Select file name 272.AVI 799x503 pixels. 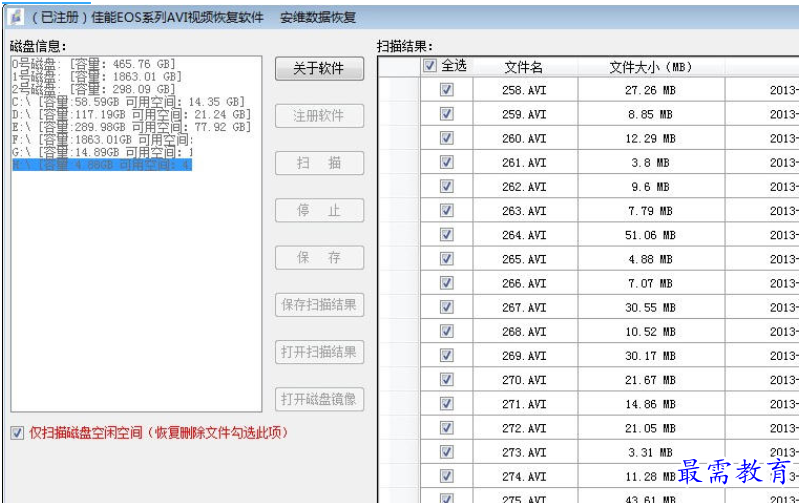point(524,429)
